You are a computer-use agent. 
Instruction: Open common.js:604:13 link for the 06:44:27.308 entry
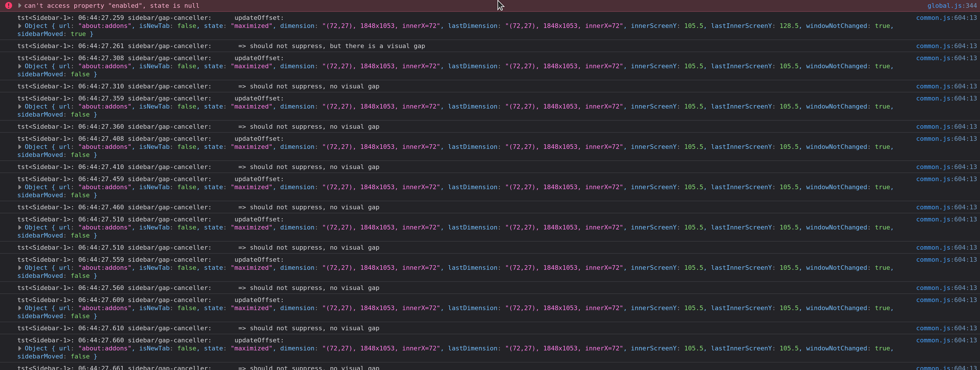pos(946,58)
